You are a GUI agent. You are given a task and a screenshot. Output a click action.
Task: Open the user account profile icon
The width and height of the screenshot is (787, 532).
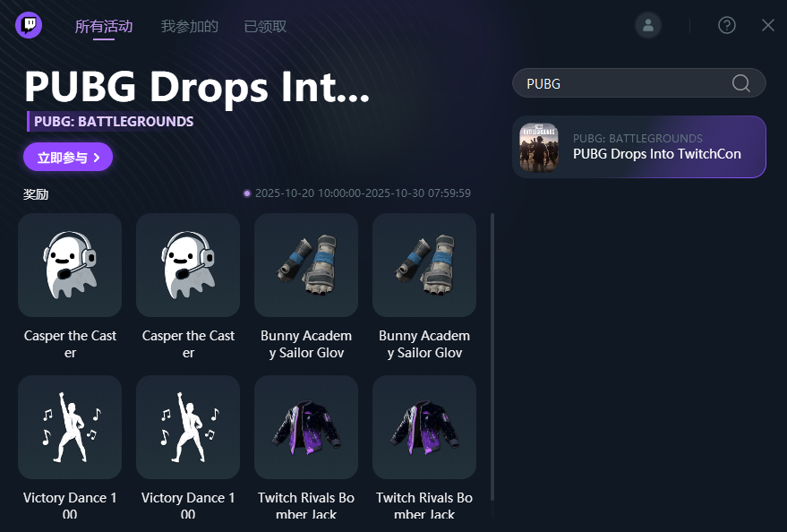648,25
